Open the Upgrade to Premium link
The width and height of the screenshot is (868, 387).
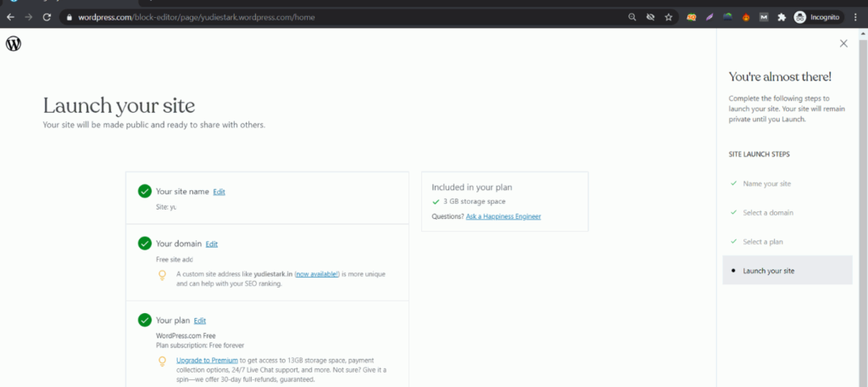tap(207, 361)
